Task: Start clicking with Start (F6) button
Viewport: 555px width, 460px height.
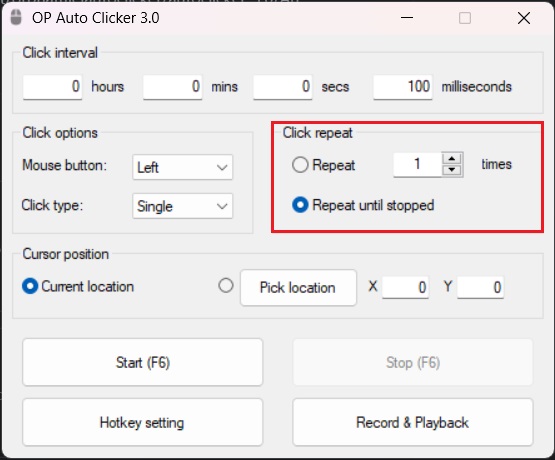Action: [x=143, y=362]
